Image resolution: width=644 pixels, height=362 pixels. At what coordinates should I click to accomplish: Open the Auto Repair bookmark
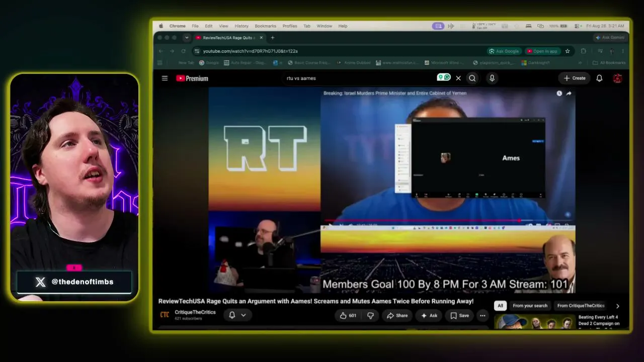coord(245,63)
